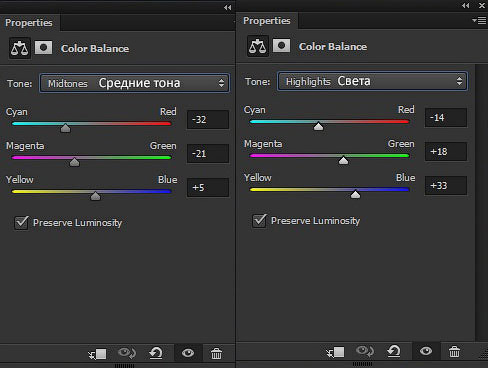Click the view previous state icon in the Highlights panel
This screenshot has width=488, height=368.
tap(365, 351)
